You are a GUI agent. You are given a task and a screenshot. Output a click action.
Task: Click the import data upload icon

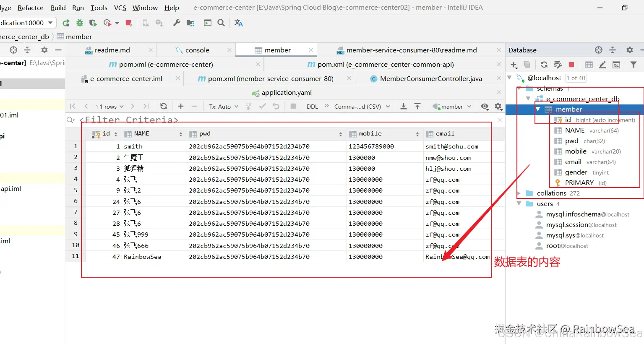click(417, 106)
